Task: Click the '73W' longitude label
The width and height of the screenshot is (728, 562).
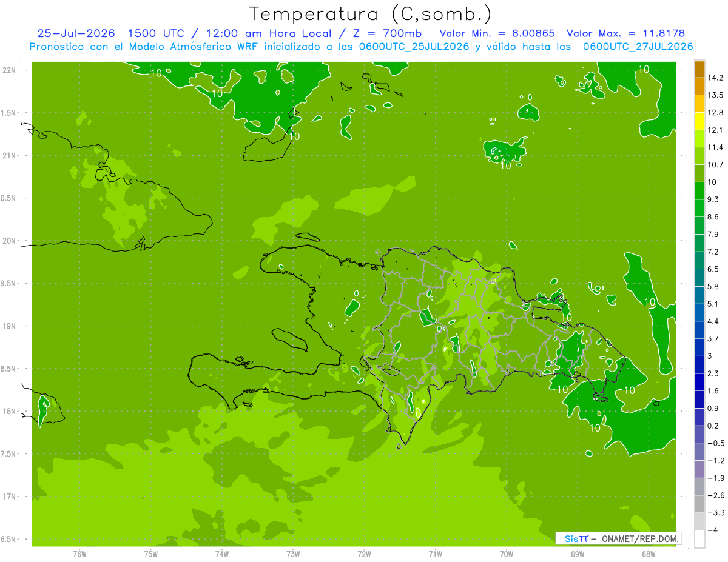Action: click(293, 553)
